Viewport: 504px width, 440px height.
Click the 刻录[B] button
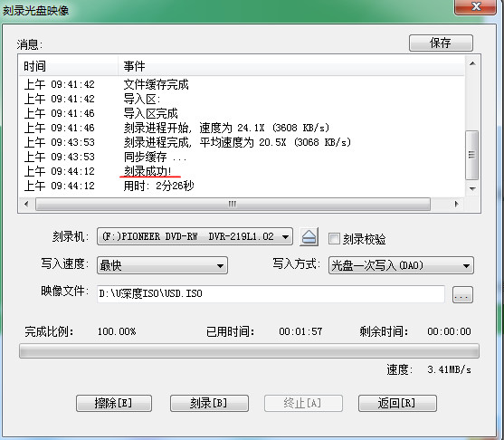coord(209,404)
